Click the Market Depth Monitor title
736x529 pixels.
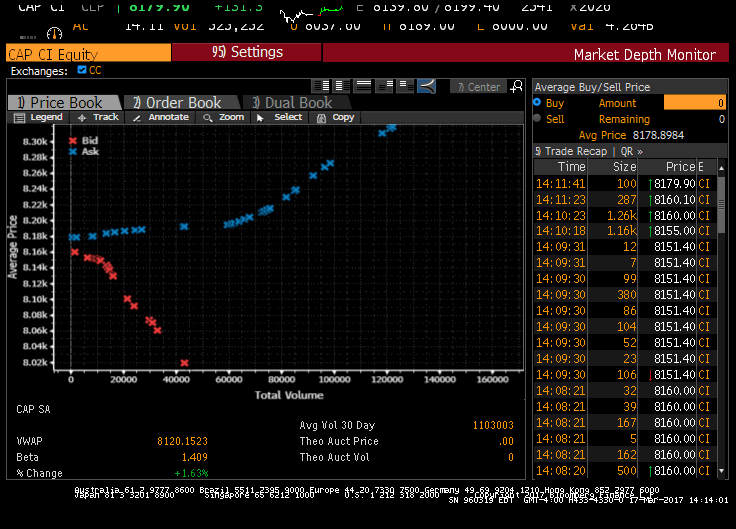click(644, 55)
